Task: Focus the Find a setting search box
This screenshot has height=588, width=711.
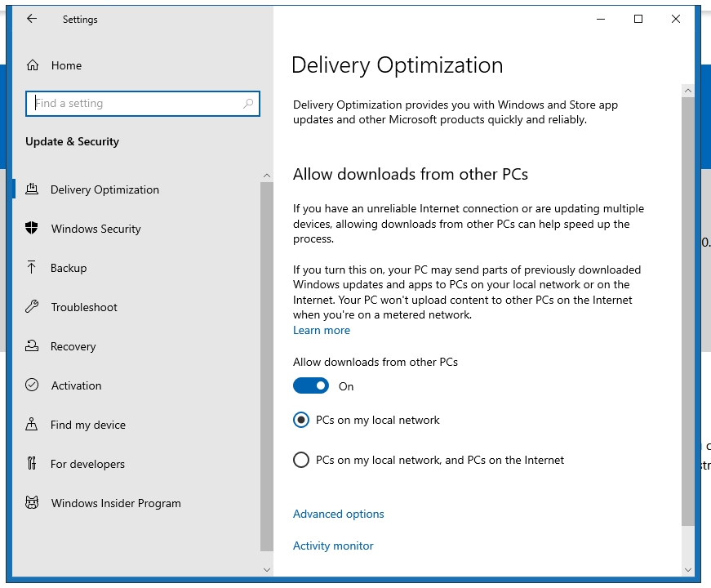Action: [x=143, y=104]
